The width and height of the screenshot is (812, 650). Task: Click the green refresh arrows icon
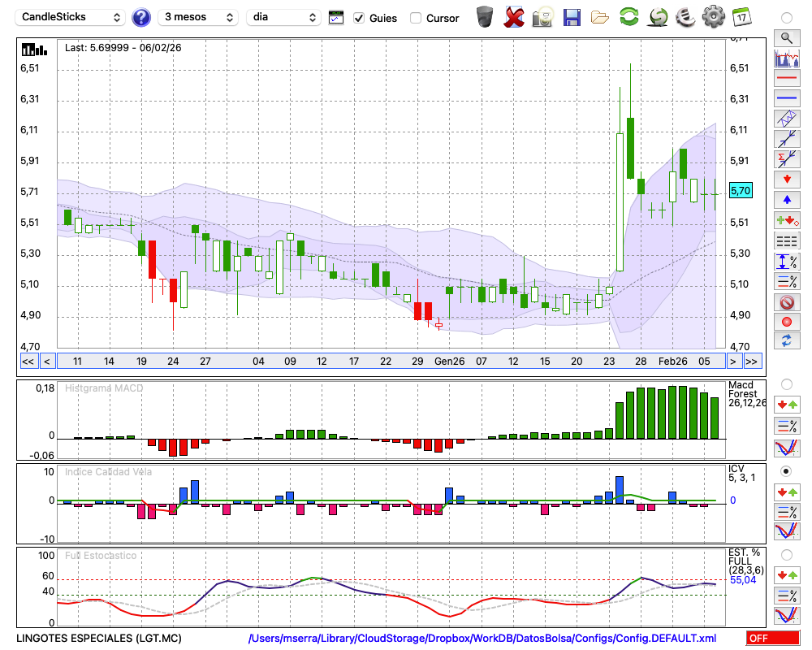[x=628, y=17]
